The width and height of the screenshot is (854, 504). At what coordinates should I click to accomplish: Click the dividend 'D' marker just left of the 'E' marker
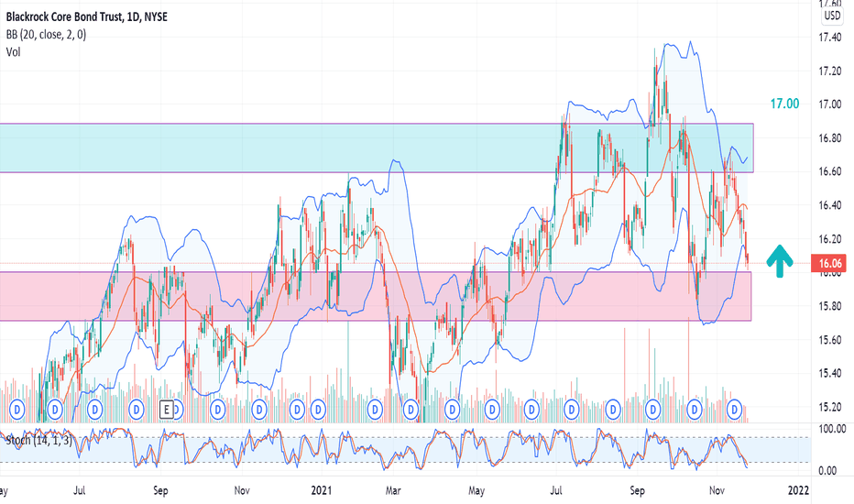pos(137,409)
